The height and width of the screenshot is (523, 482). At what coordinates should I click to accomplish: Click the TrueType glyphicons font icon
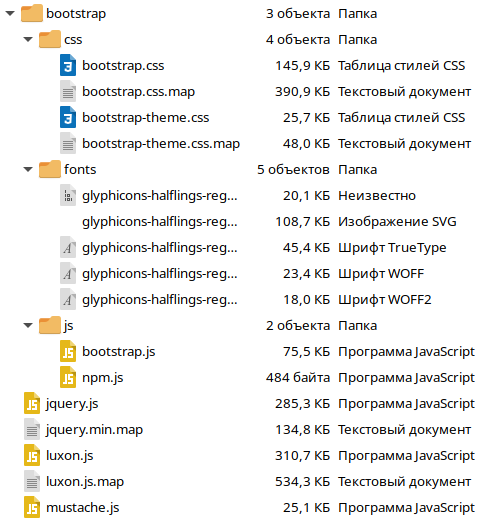pos(68,247)
